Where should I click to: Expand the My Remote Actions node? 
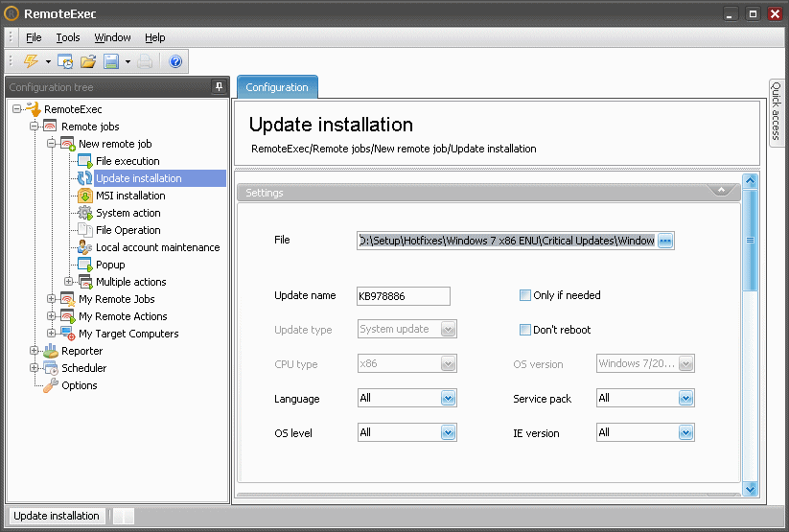pyautogui.click(x=52, y=316)
